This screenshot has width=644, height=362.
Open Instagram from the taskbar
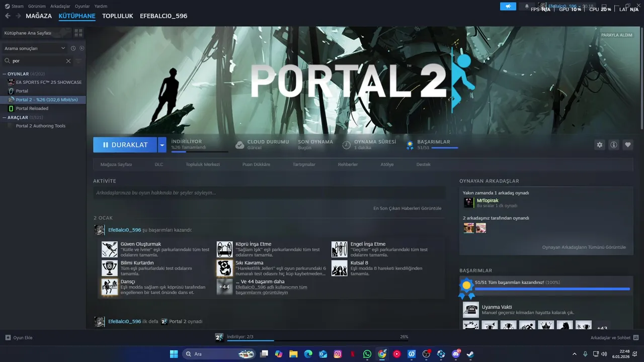(x=338, y=354)
